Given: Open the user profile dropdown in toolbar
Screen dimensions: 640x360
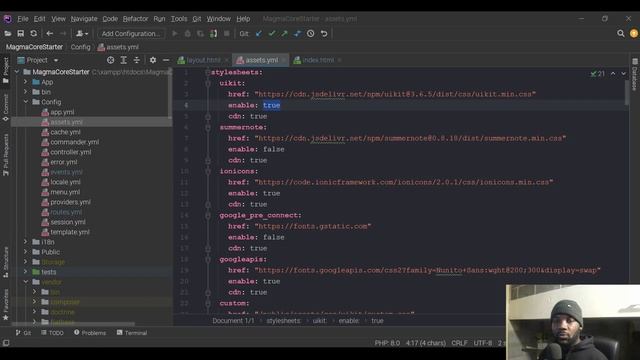Looking at the screenshot, I should (82, 33).
